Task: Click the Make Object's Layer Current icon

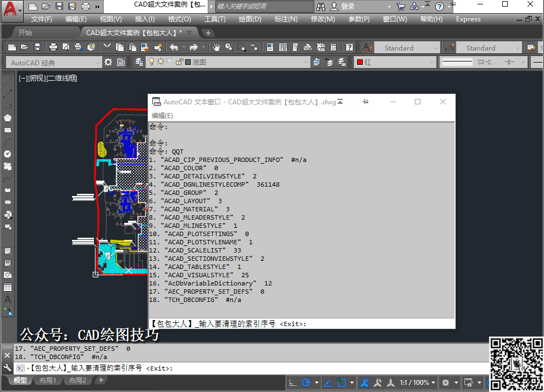Action: [317, 62]
